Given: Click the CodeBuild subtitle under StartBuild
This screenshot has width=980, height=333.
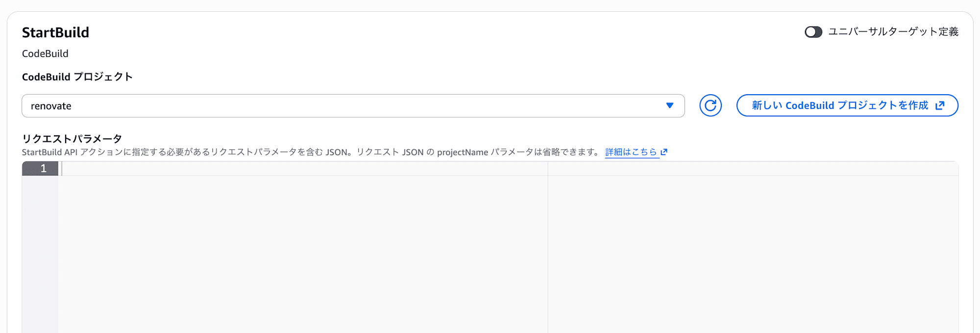Looking at the screenshot, I should [45, 54].
